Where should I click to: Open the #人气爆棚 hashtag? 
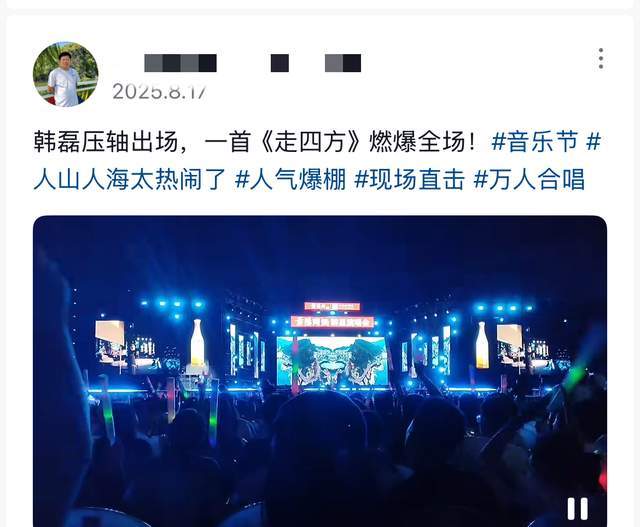(291, 179)
